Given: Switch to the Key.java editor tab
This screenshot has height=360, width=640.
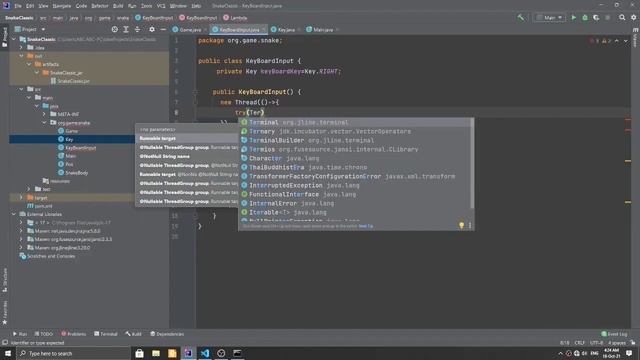Looking at the screenshot, I should pos(286,29).
